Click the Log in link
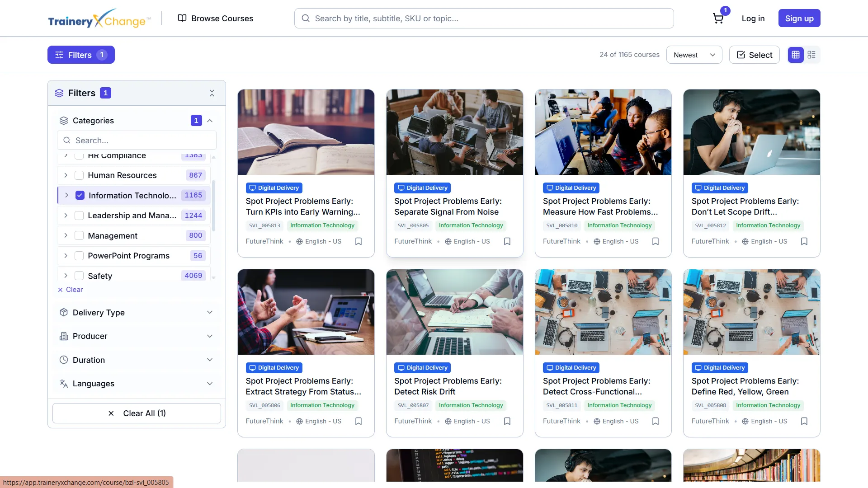 (x=753, y=19)
